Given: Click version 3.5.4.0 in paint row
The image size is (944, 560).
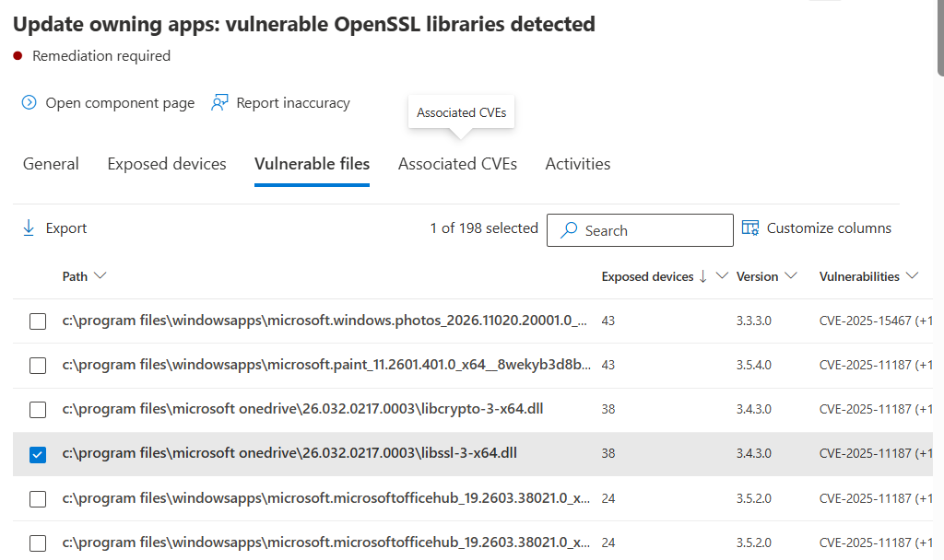Looking at the screenshot, I should click(x=754, y=365).
